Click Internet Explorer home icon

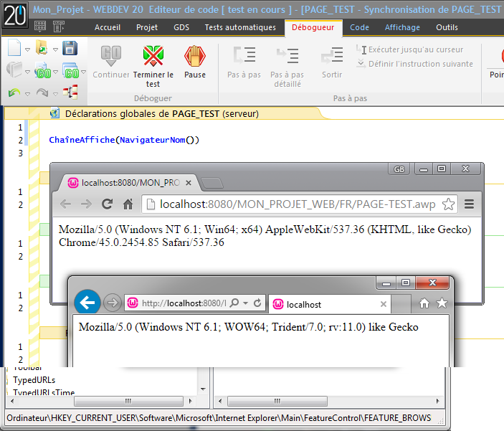[x=424, y=303]
